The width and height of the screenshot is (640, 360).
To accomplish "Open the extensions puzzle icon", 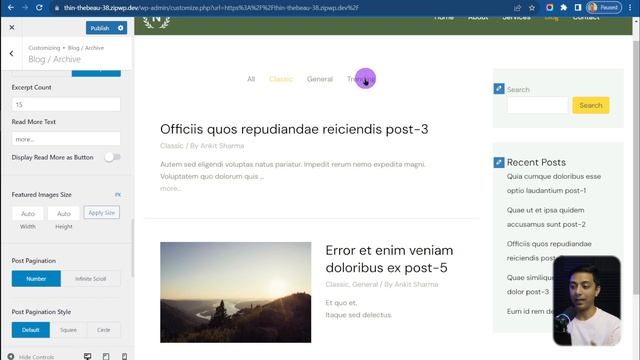I will (x=564, y=7).
